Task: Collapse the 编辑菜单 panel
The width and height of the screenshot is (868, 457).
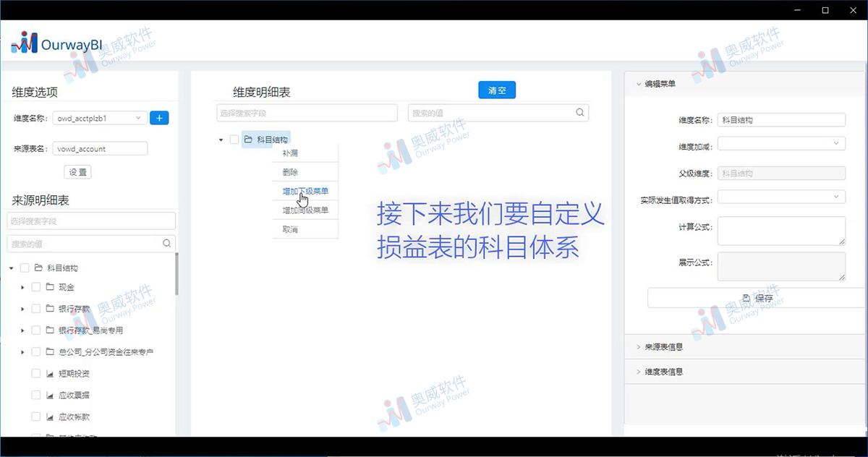Action: tap(638, 84)
